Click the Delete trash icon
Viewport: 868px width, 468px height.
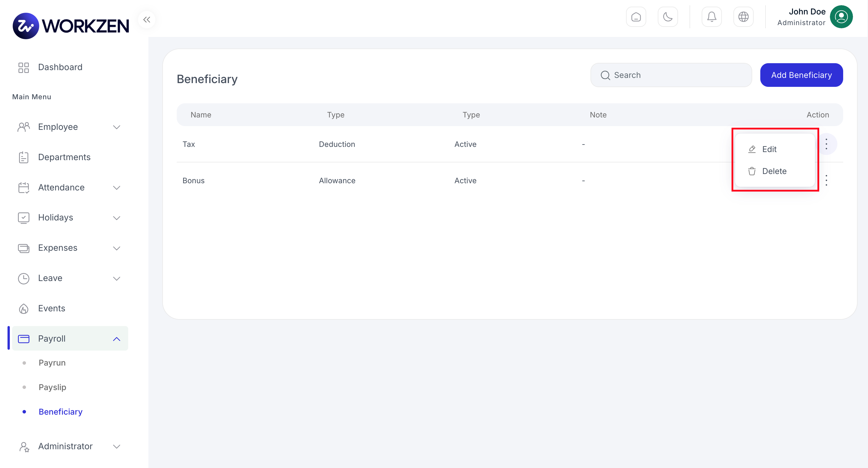(x=752, y=171)
